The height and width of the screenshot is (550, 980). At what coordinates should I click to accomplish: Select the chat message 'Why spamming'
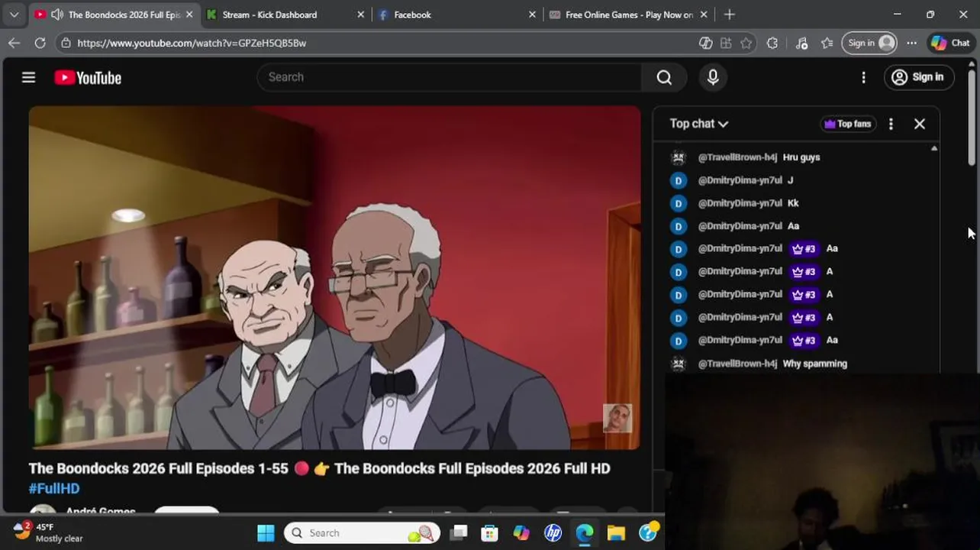pyautogui.click(x=815, y=364)
